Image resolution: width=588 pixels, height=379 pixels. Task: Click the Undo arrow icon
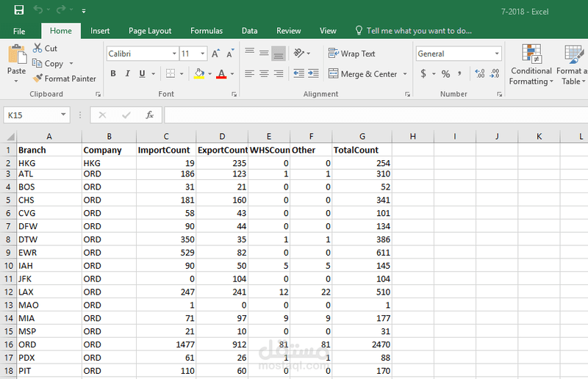38,10
